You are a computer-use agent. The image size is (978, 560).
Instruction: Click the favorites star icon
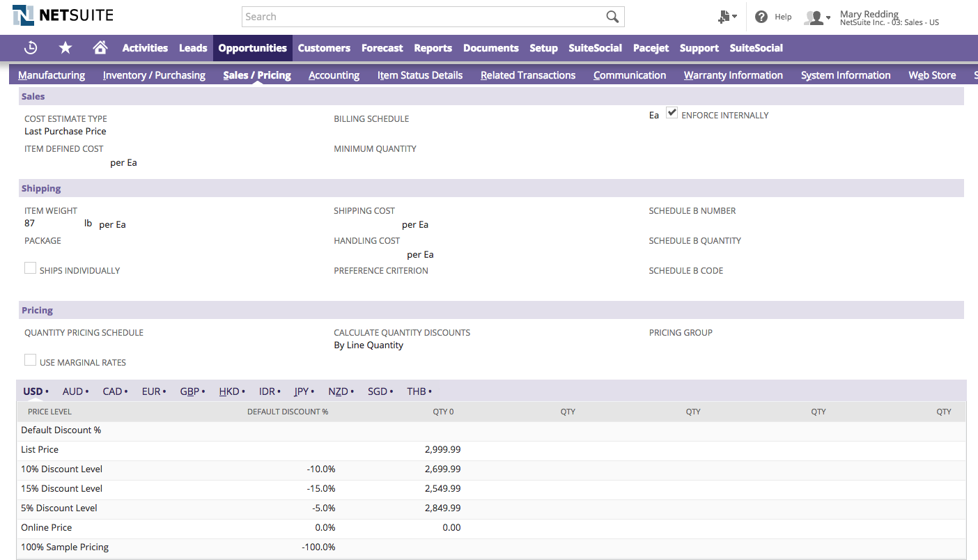click(65, 47)
